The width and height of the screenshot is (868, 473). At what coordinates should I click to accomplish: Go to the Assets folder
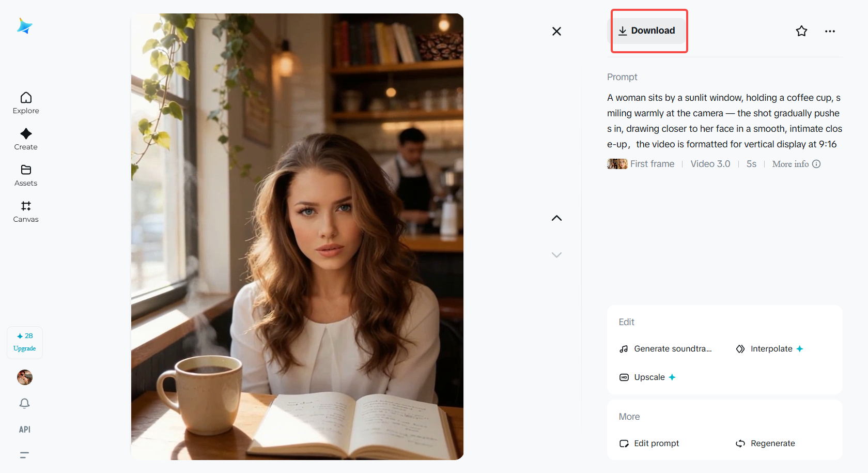point(26,175)
